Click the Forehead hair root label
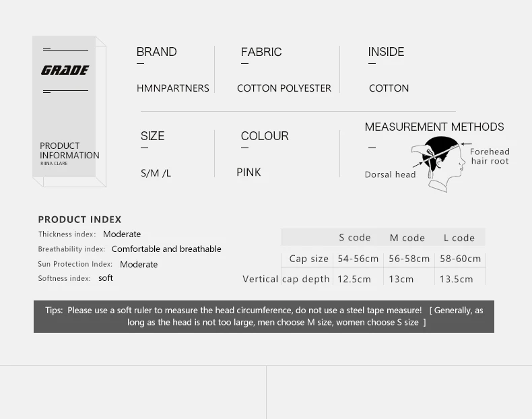The width and height of the screenshot is (532, 419). [490, 156]
